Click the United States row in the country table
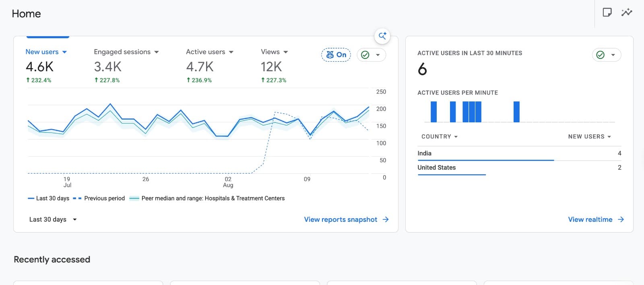Screen dimensions: 644x285 click(519, 167)
